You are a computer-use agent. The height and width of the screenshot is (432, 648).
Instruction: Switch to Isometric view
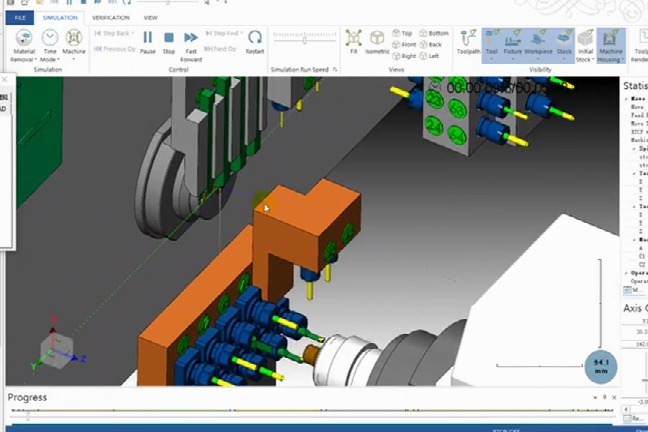[377, 43]
